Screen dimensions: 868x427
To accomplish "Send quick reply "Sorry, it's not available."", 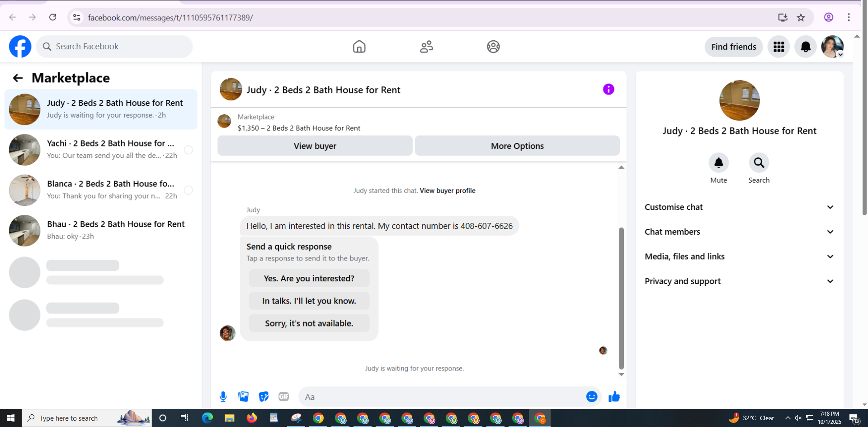I will click(309, 323).
